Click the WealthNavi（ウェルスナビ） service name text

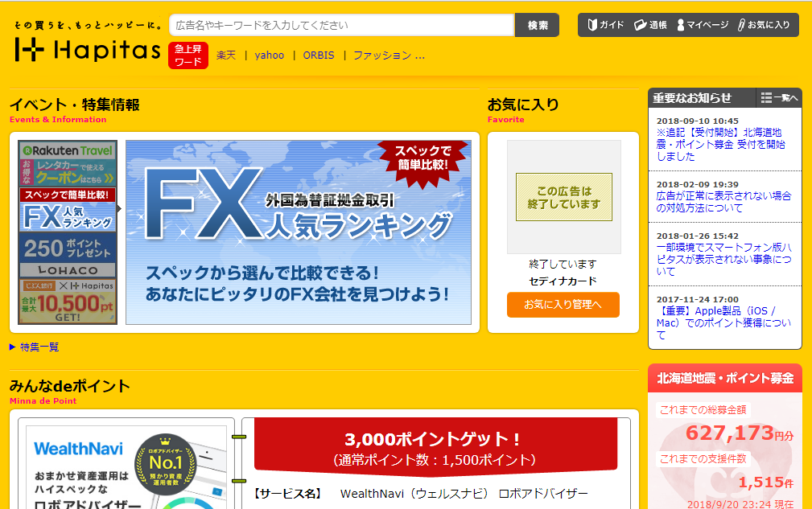pyautogui.click(x=414, y=494)
